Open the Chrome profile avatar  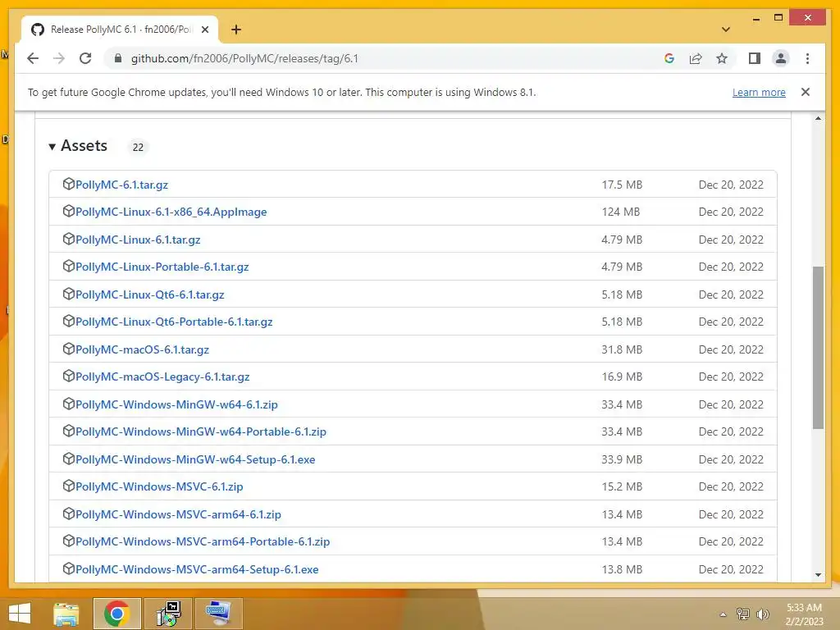point(781,58)
